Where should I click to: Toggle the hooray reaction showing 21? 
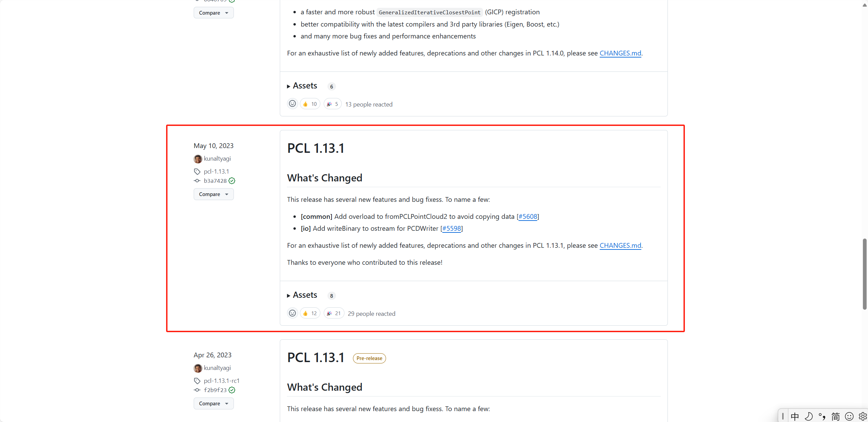tap(333, 313)
